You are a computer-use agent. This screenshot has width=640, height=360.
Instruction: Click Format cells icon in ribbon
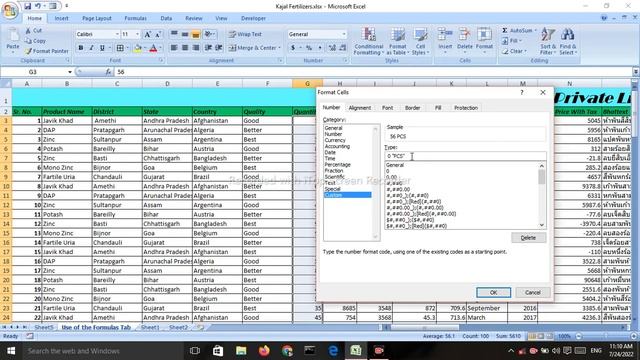tap(484, 34)
